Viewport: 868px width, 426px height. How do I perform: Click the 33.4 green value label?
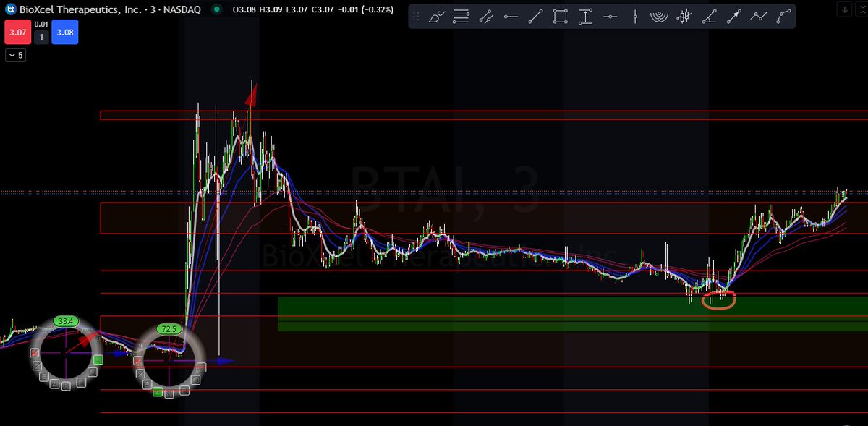point(67,320)
